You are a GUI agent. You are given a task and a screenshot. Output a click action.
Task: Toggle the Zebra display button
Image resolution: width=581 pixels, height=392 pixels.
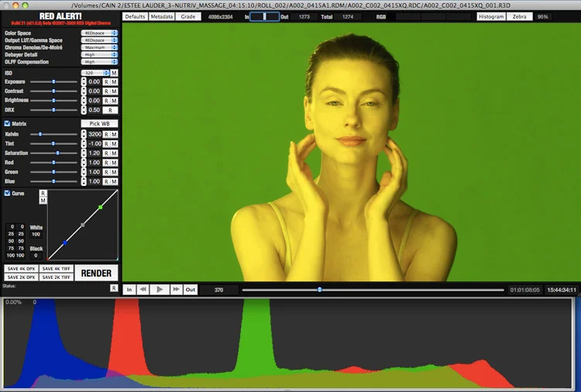click(520, 17)
